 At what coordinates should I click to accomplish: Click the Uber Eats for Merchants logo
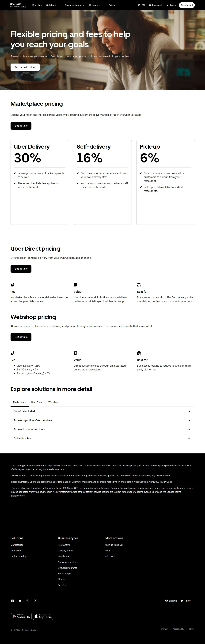(18, 5)
